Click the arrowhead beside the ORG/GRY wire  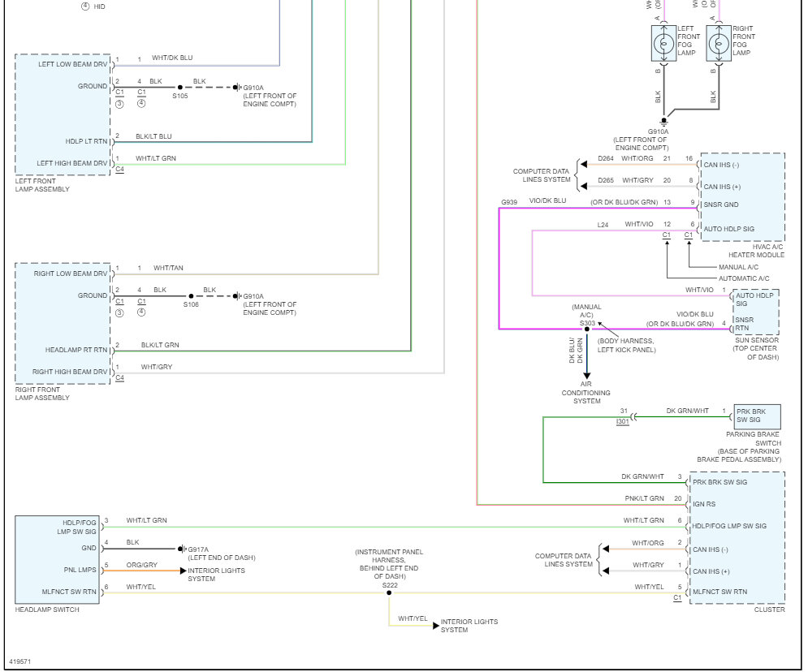coord(183,571)
